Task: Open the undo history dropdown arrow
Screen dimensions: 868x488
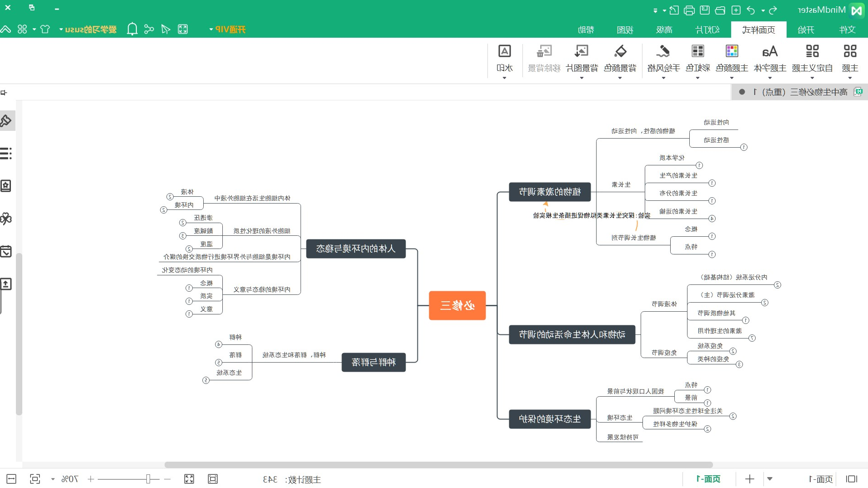Action: 763,10
